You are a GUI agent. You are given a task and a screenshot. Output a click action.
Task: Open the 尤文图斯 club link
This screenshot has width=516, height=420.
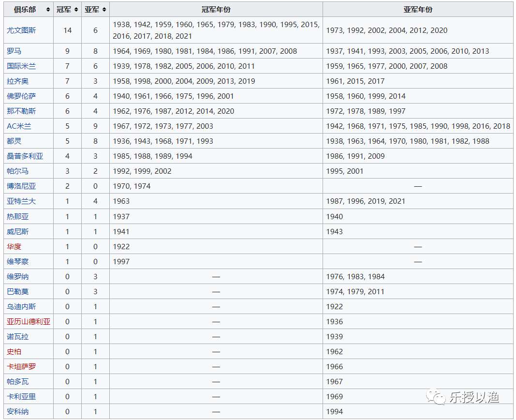pyautogui.click(x=21, y=30)
